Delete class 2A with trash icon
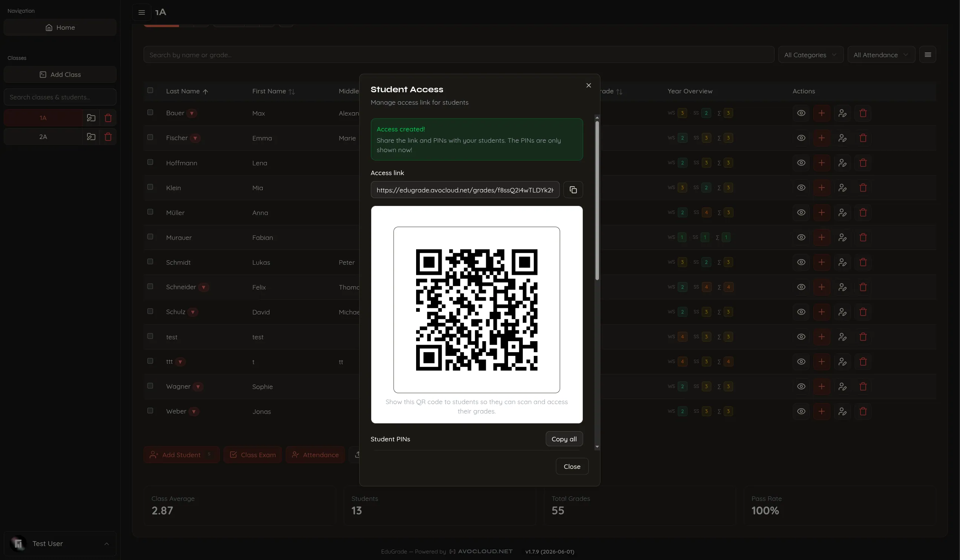This screenshot has height=560, width=960. point(108,137)
